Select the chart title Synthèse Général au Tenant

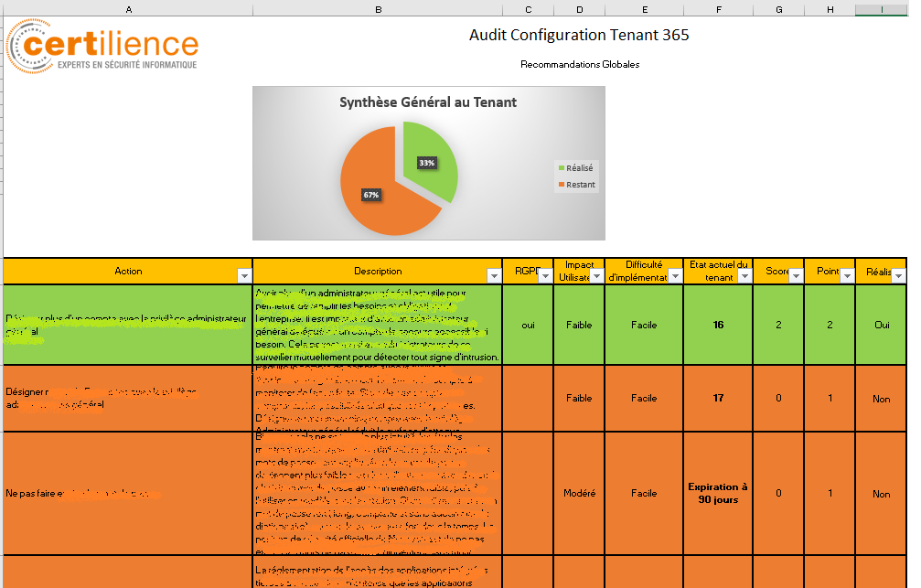[428, 102]
